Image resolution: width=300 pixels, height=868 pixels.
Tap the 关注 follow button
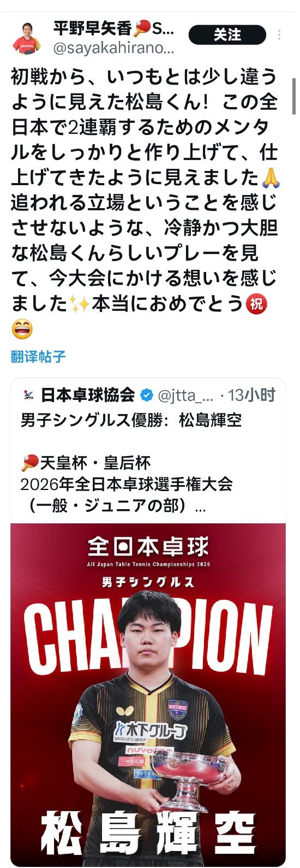227,35
